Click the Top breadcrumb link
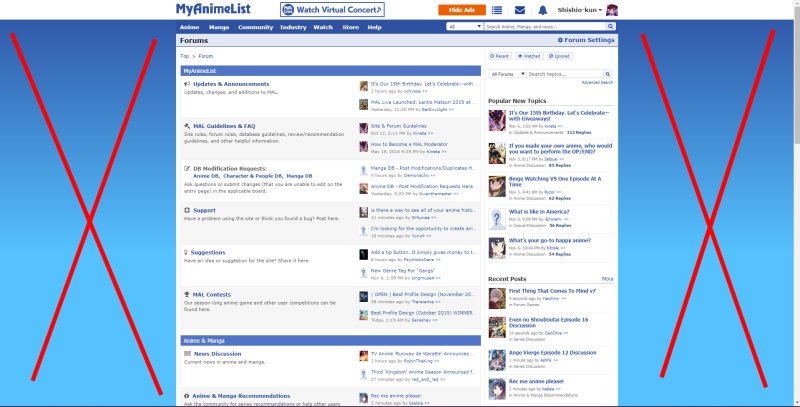 click(x=184, y=56)
